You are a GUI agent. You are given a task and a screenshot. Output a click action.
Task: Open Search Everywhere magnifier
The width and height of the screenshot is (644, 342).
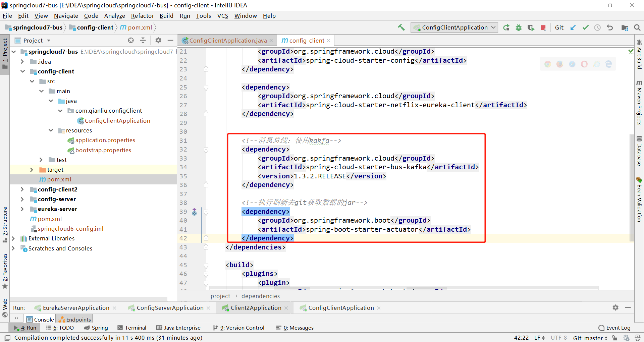[x=637, y=27]
